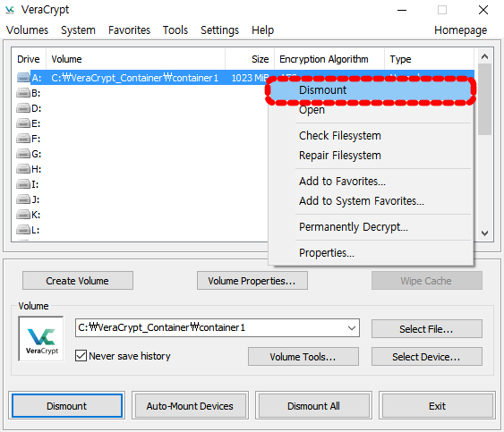Select the mounted container1 volume path in row A:
The image size is (504, 432).
point(135,78)
